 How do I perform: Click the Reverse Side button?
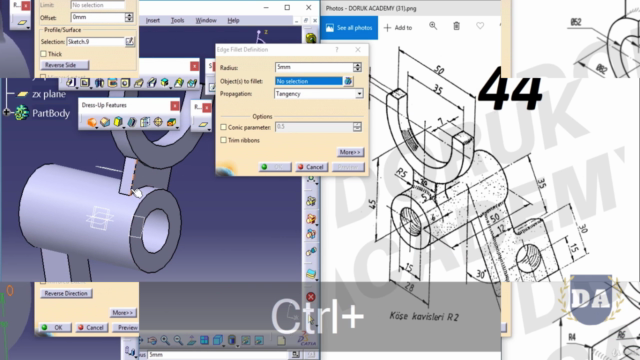(x=64, y=65)
